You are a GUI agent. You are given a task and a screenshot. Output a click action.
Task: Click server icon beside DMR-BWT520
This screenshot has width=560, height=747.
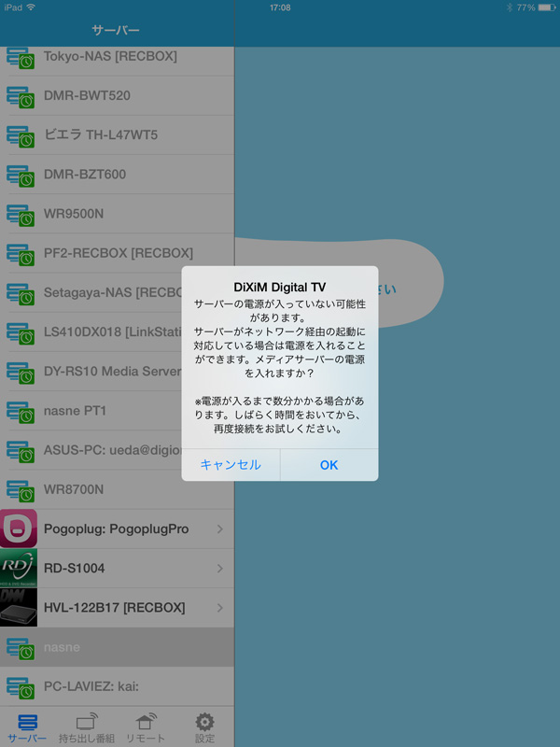[x=21, y=97]
